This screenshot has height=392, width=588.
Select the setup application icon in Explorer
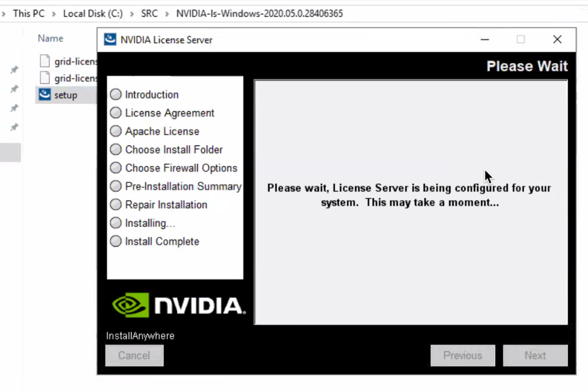pyautogui.click(x=44, y=95)
